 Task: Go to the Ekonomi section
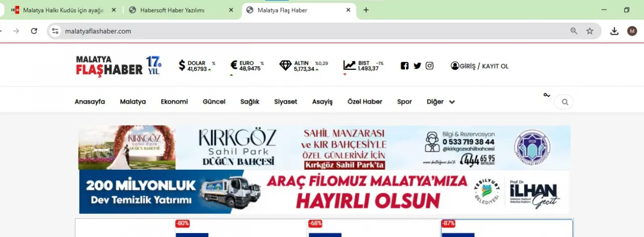(174, 102)
